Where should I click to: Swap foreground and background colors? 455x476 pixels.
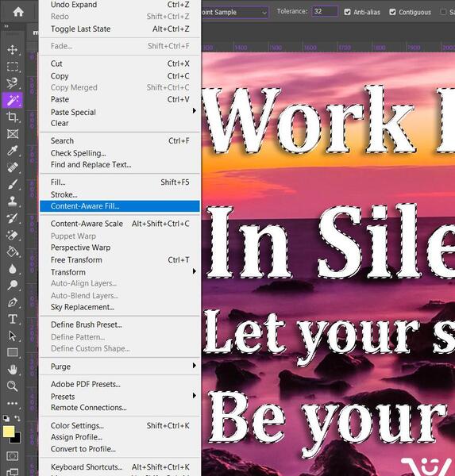(17, 419)
